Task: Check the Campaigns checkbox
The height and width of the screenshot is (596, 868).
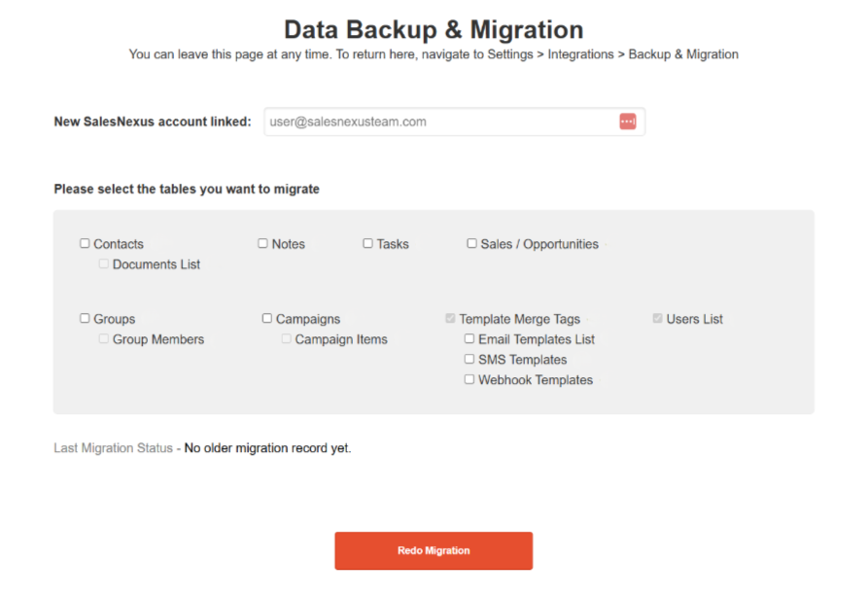Action: [x=266, y=318]
